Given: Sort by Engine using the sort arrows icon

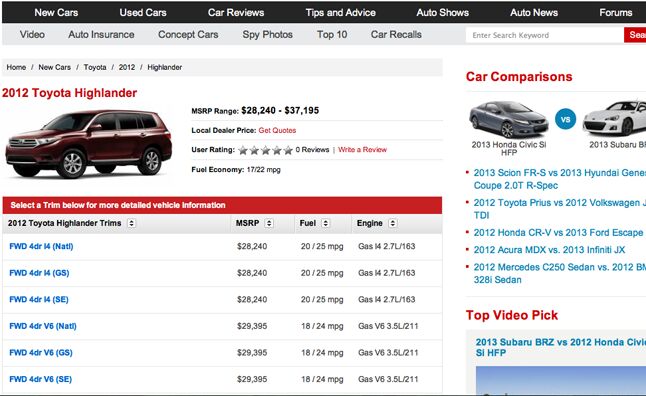Looking at the screenshot, I should [393, 223].
